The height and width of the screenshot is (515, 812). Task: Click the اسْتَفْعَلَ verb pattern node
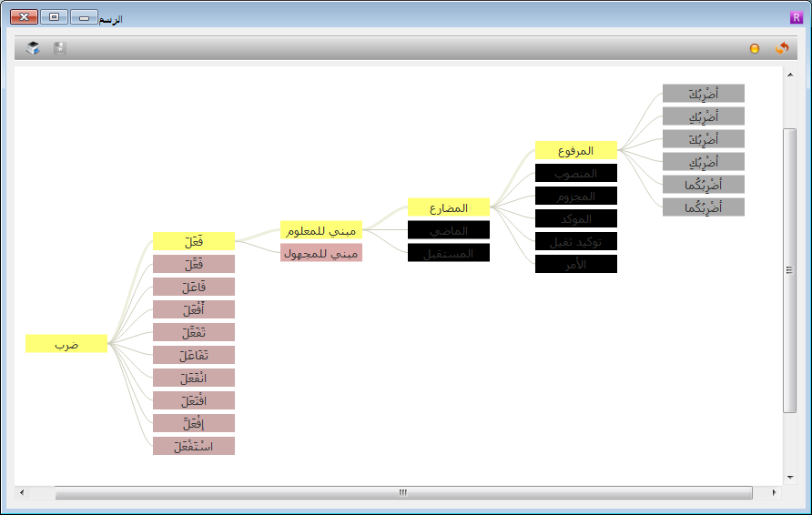coord(194,446)
